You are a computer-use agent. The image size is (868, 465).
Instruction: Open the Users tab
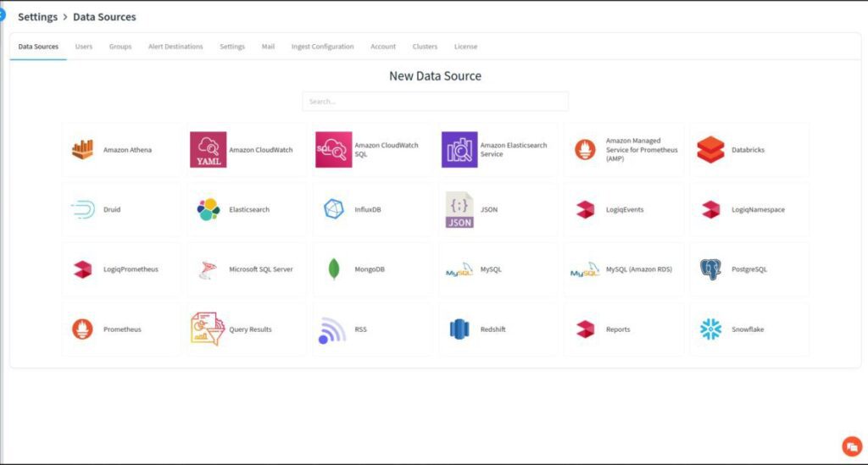(x=84, y=47)
